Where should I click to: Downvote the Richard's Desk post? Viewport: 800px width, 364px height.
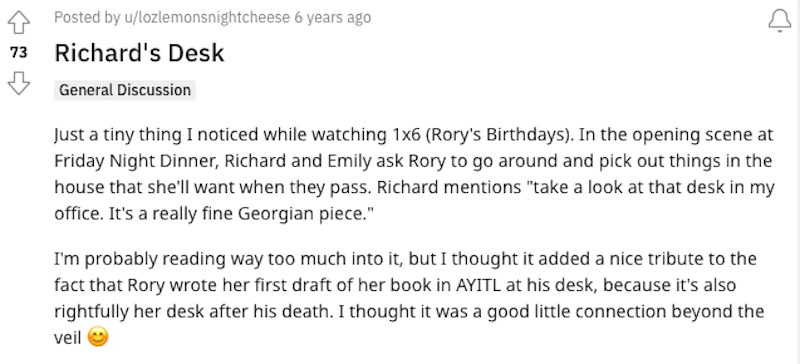coord(19,83)
